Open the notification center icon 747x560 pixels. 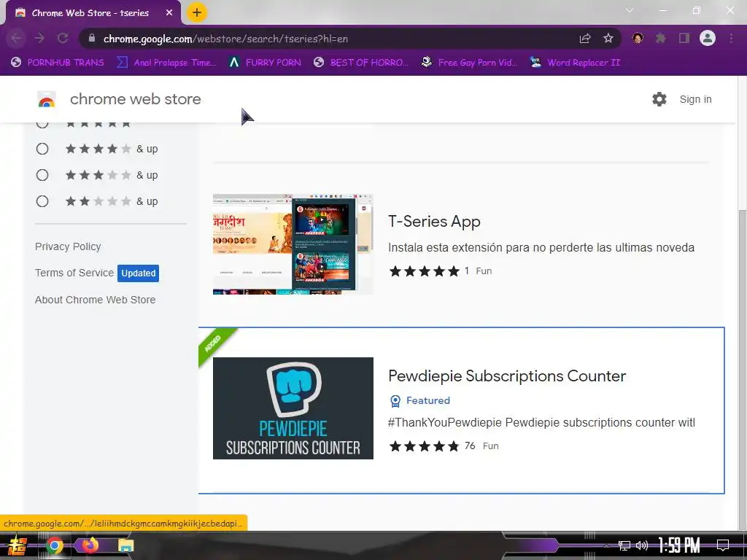tap(723, 545)
